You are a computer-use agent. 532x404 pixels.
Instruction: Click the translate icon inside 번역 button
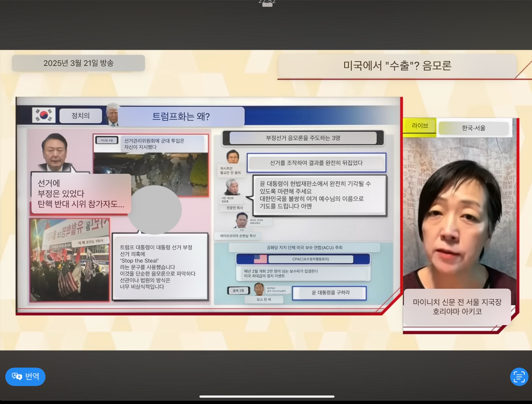tap(17, 376)
